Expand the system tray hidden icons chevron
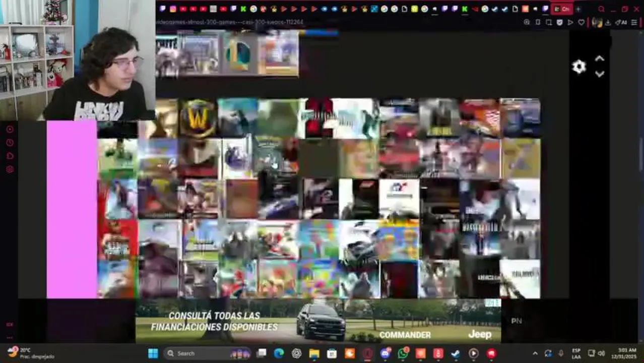644x363 pixels. tap(535, 353)
